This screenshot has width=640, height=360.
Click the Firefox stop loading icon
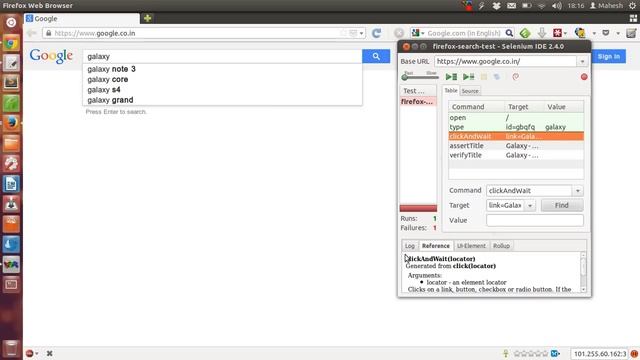pos(399,33)
